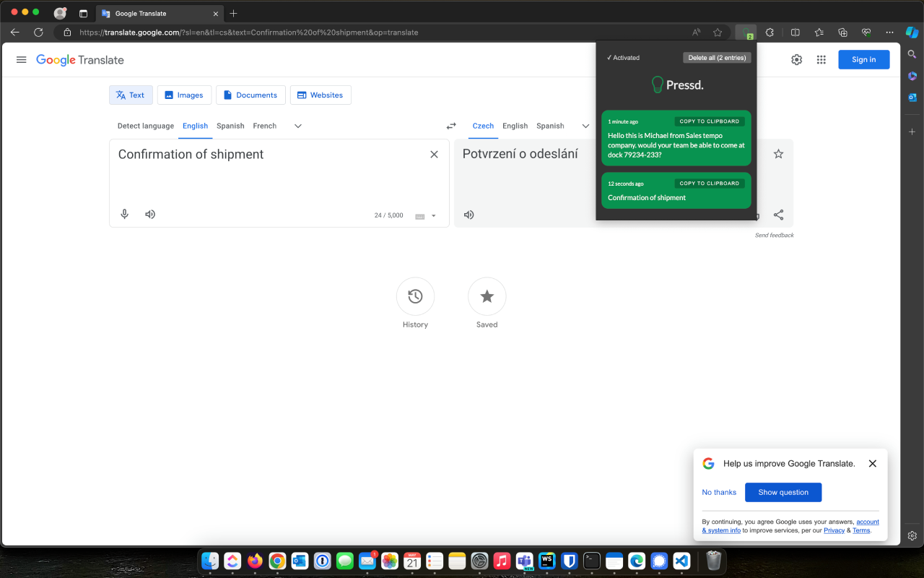
Task: Go back to the previous page
Action: [x=15, y=33]
